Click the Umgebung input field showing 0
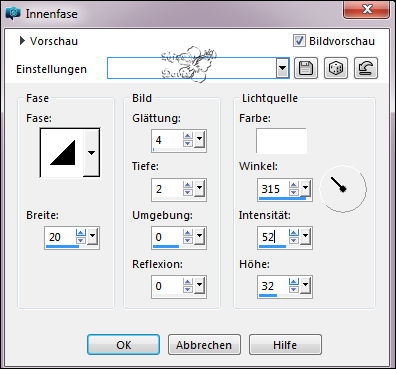The width and height of the screenshot is (396, 369). 168,237
